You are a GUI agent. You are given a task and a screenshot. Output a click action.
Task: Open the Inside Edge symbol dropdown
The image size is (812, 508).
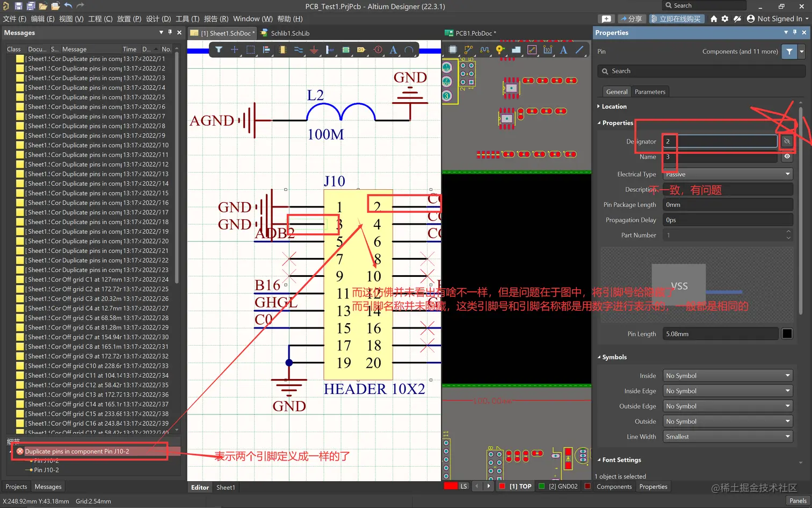(728, 391)
